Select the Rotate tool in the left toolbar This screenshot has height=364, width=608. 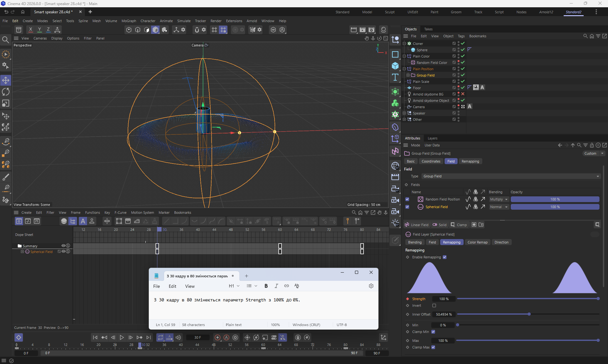pyautogui.click(x=6, y=92)
